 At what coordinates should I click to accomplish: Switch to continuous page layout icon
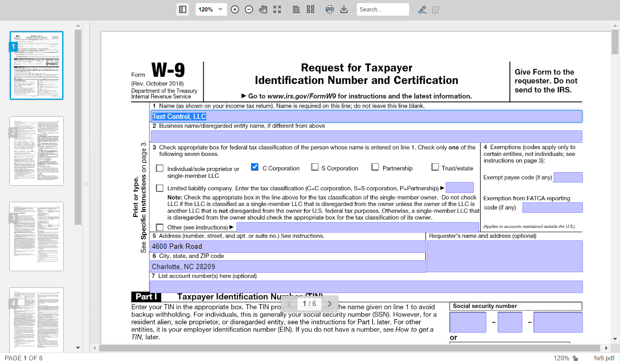click(x=296, y=9)
